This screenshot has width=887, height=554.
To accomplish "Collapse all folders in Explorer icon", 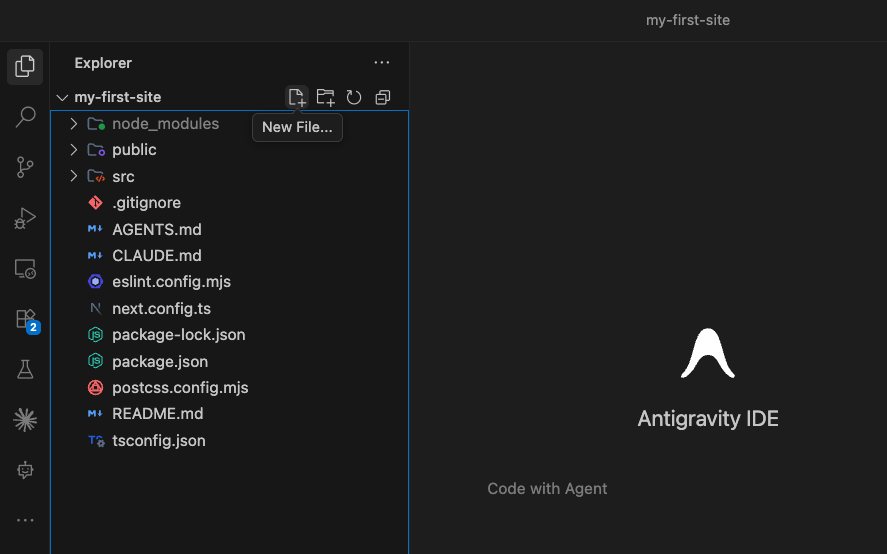I will click(383, 97).
